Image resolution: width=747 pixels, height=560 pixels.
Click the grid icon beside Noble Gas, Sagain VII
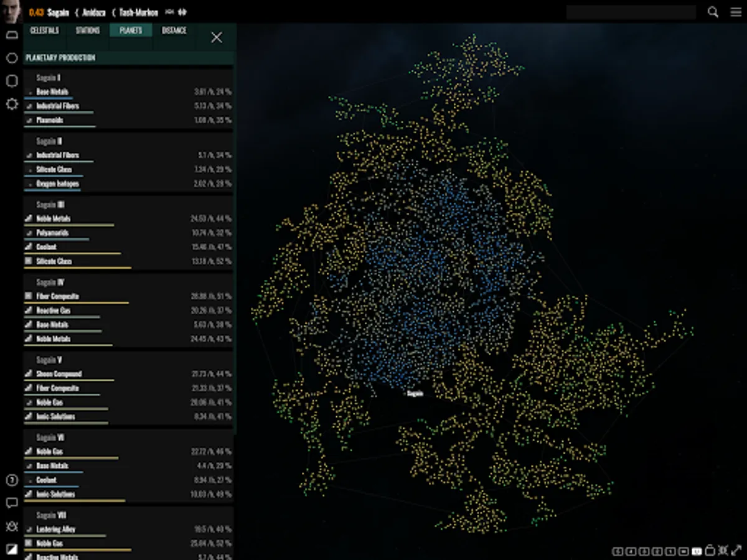(28, 544)
